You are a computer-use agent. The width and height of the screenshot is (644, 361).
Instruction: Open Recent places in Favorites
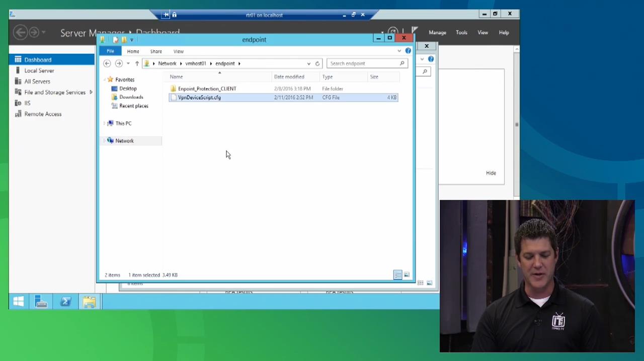click(x=134, y=106)
